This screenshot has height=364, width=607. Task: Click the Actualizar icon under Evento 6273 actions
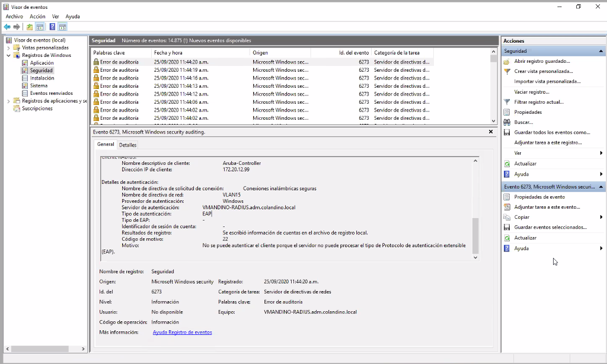507,238
